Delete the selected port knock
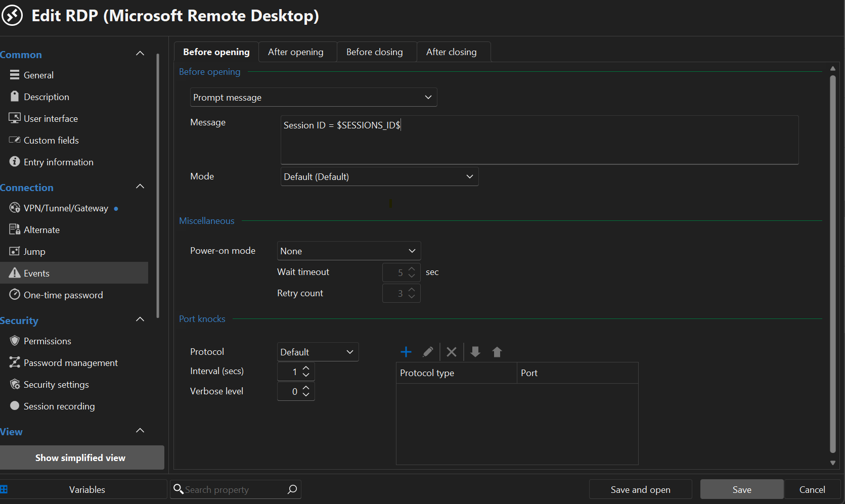Screen dimensions: 845x504 click(x=452, y=352)
